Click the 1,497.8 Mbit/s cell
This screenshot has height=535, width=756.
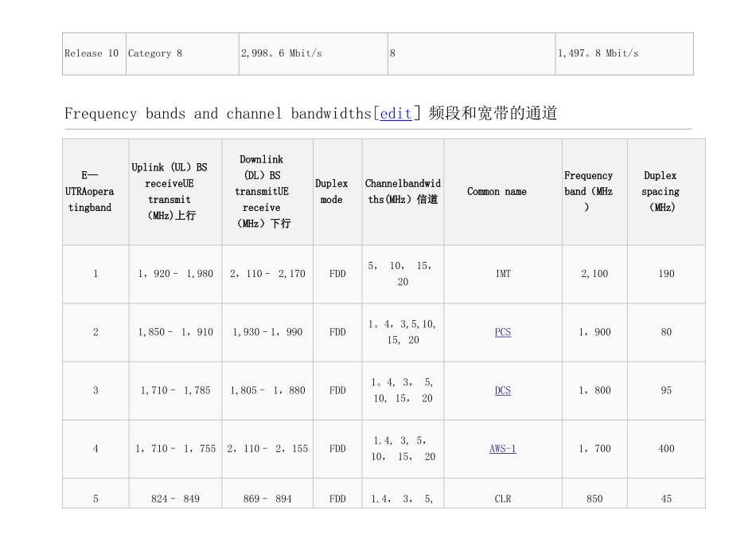[x=598, y=53]
